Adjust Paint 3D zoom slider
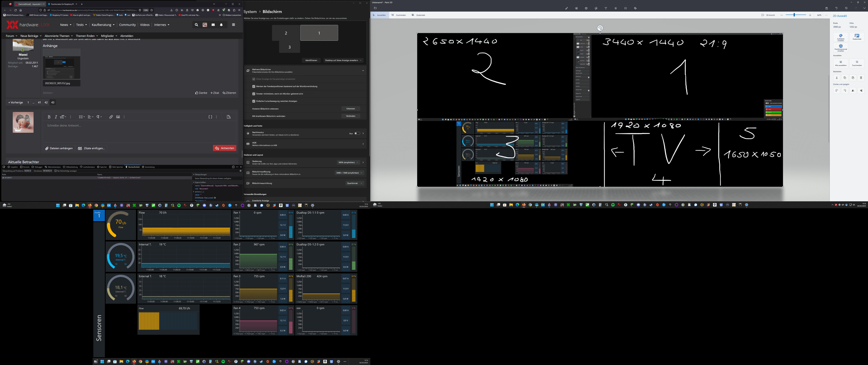This screenshot has width=868, height=365. pyautogui.click(x=795, y=15)
